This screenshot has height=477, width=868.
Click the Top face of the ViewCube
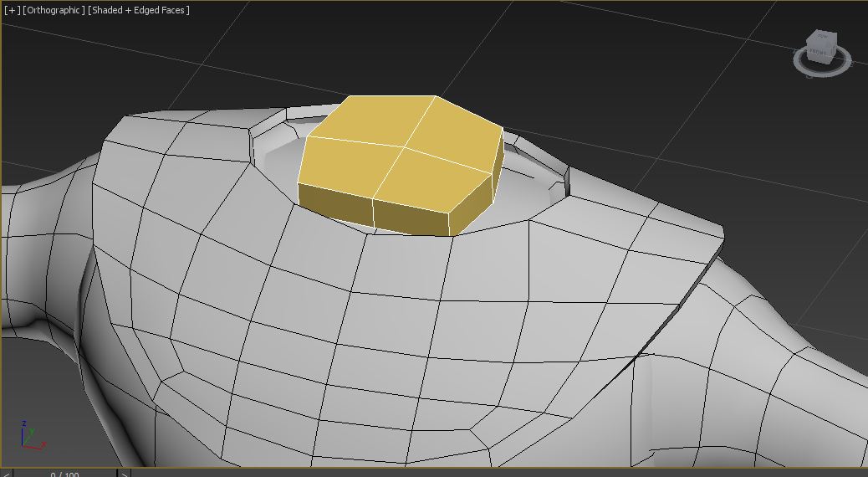click(x=821, y=36)
